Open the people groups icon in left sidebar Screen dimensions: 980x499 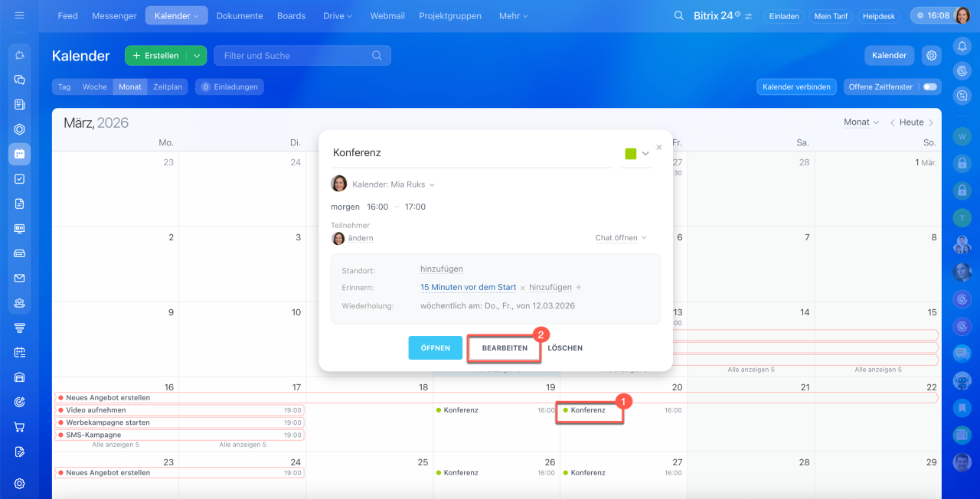[20, 303]
